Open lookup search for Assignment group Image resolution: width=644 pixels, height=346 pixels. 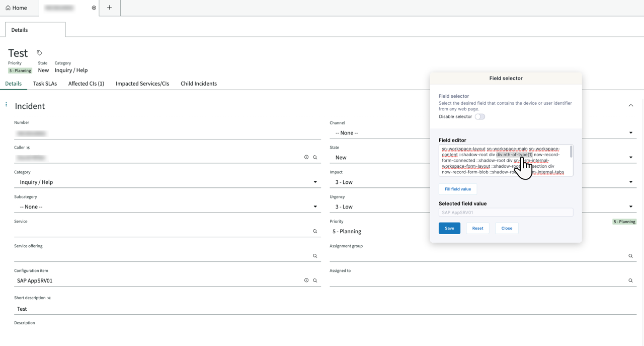click(630, 256)
